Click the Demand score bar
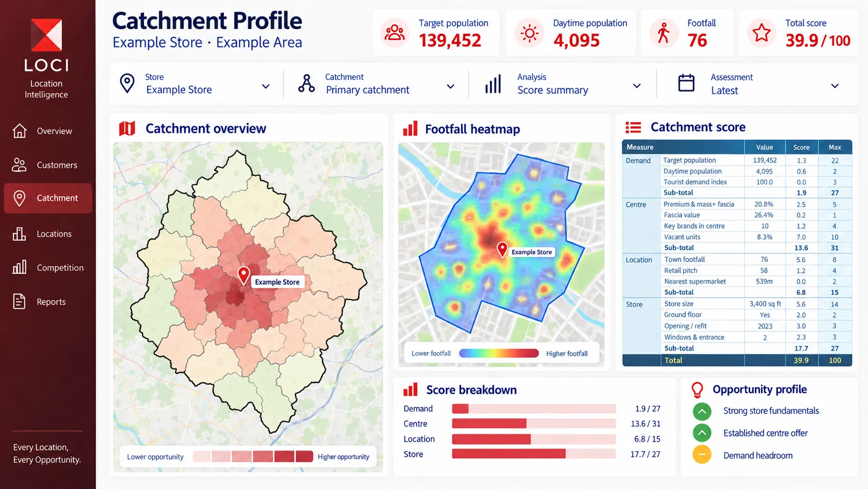The height and width of the screenshot is (489, 868). click(x=534, y=409)
